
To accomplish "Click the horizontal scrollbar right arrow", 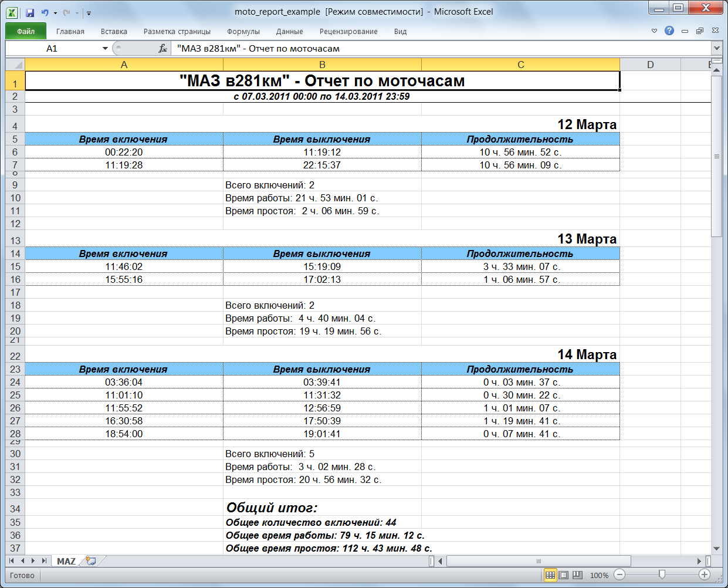I will point(700,561).
